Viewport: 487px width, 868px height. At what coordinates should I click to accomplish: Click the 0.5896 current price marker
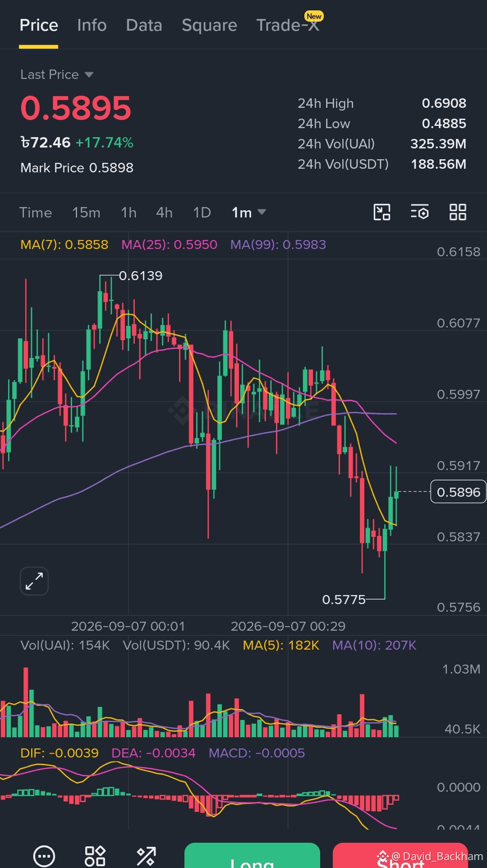[x=459, y=492]
